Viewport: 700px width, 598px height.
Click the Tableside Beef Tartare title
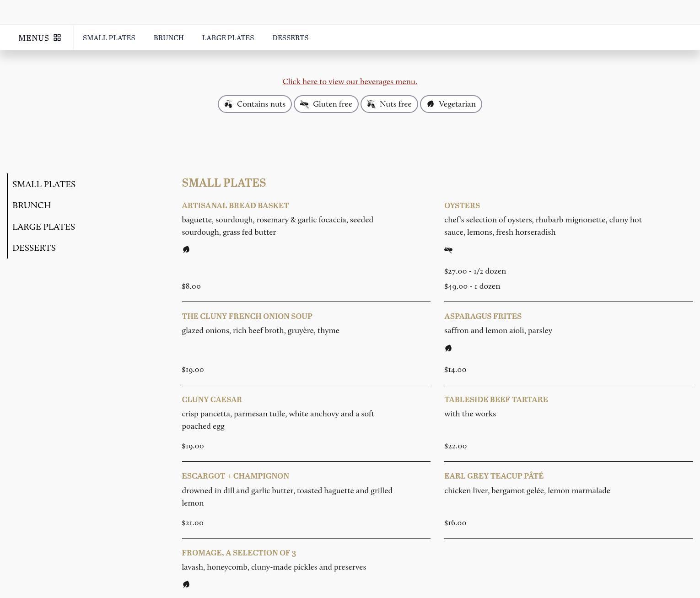point(496,399)
